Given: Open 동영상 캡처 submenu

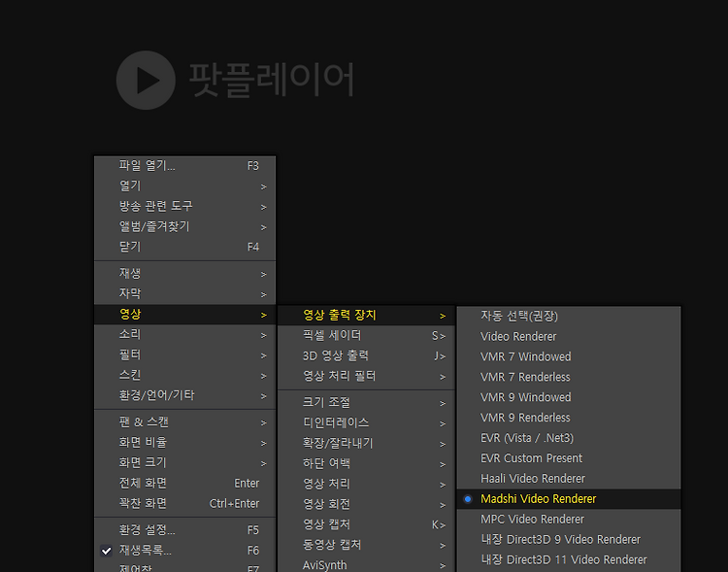Looking at the screenshot, I should pos(366,546).
